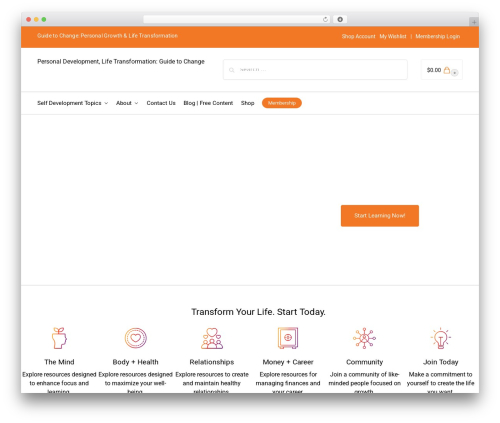Open Blog | Free Content page
The height and width of the screenshot is (423, 500).
pos(208,103)
